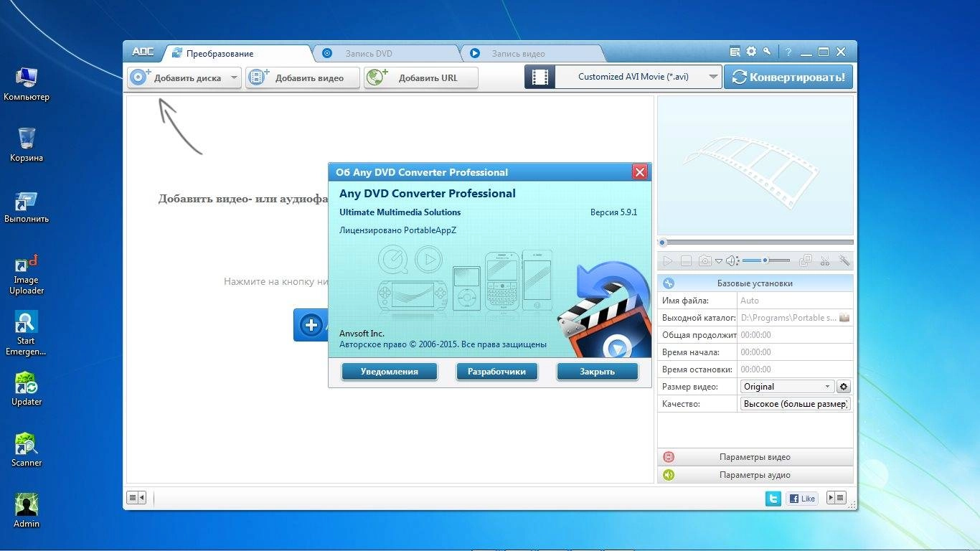Click the video preview thumbnail area
The image size is (980, 551).
click(x=755, y=165)
